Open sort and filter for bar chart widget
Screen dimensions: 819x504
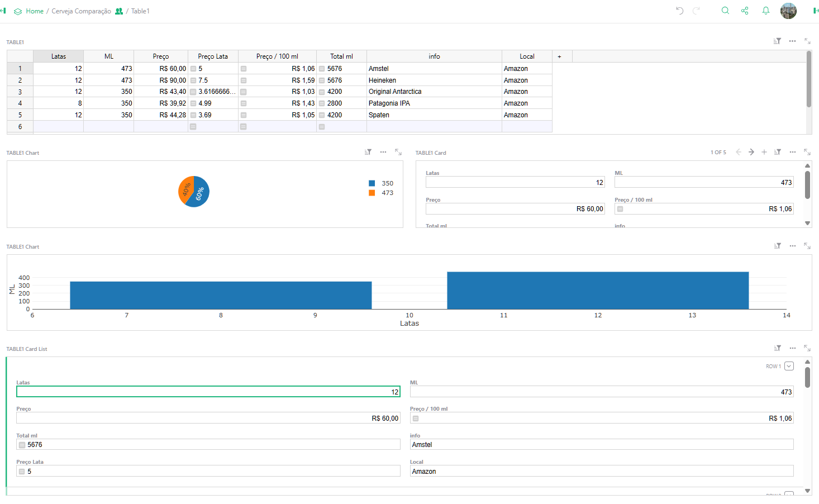(777, 246)
